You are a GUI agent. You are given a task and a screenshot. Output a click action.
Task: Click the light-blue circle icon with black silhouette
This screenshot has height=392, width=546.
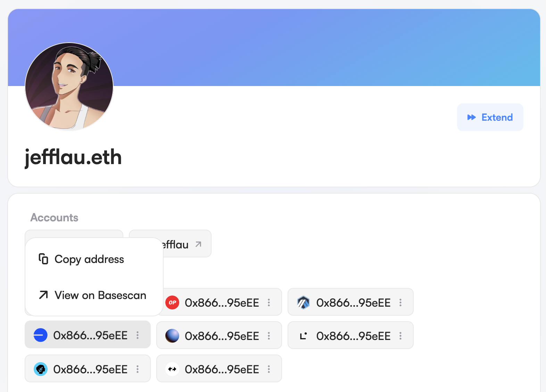(x=41, y=369)
